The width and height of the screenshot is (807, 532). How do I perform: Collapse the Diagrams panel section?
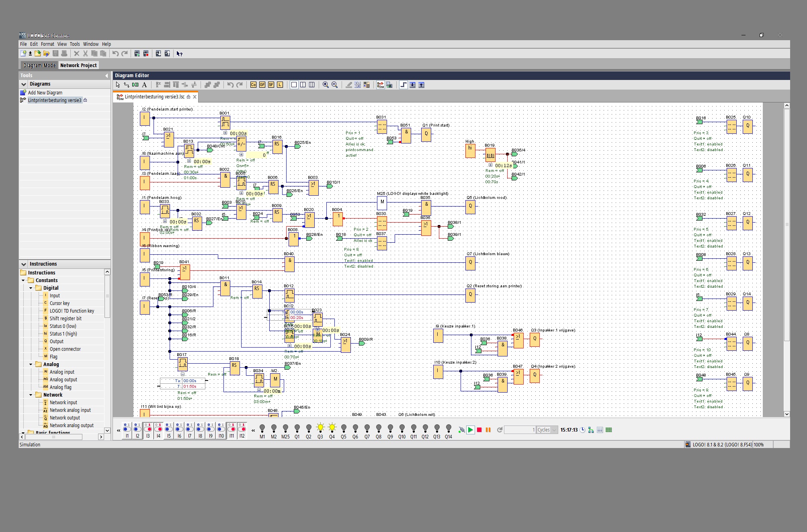(x=24, y=84)
